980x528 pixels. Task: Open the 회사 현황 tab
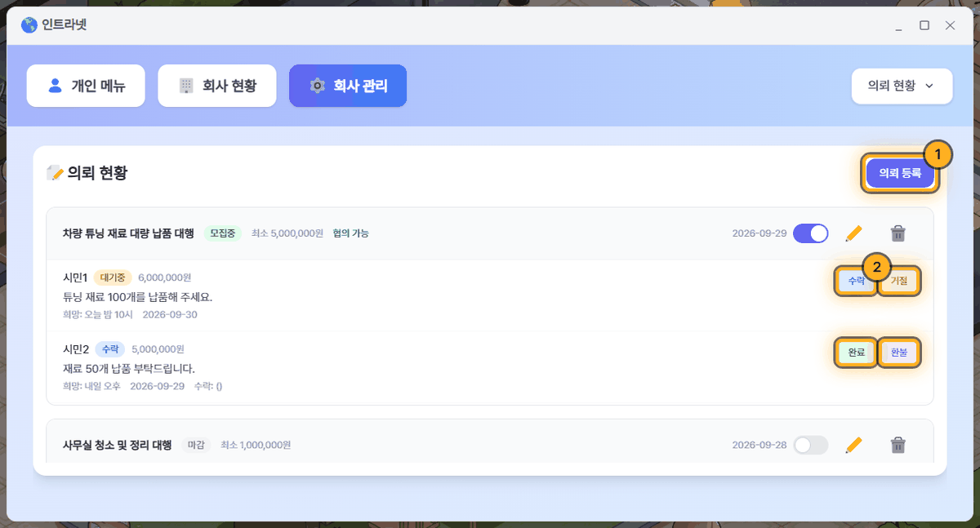click(x=217, y=86)
